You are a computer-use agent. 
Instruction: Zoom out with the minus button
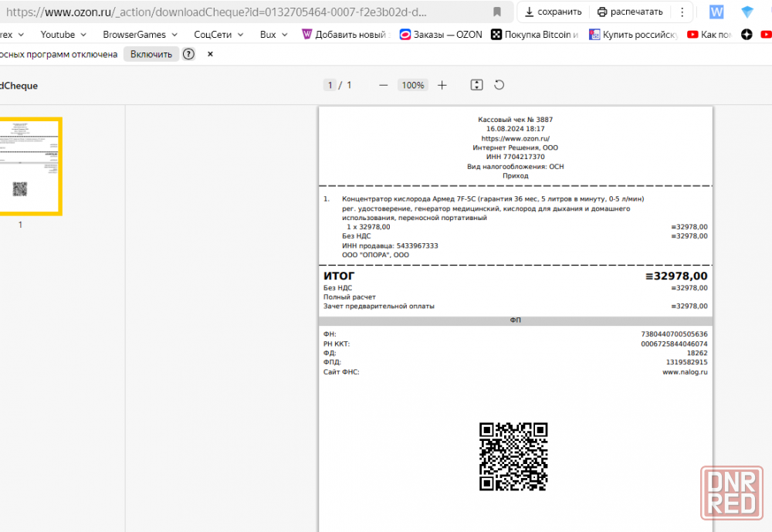pyautogui.click(x=384, y=85)
